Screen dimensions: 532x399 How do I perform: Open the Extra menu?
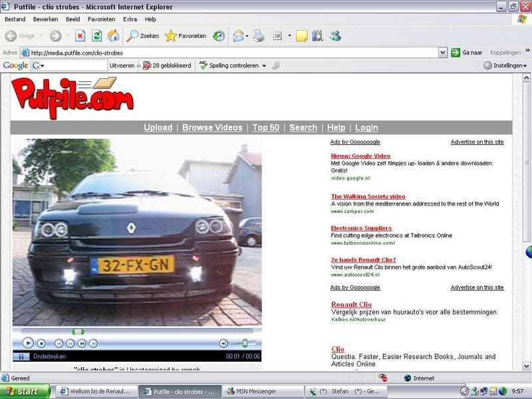point(130,19)
